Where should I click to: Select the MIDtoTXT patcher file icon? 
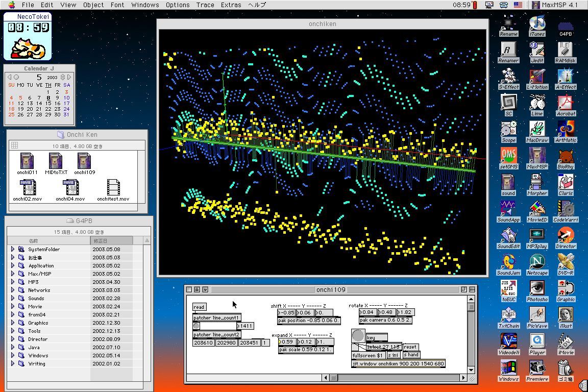point(56,161)
